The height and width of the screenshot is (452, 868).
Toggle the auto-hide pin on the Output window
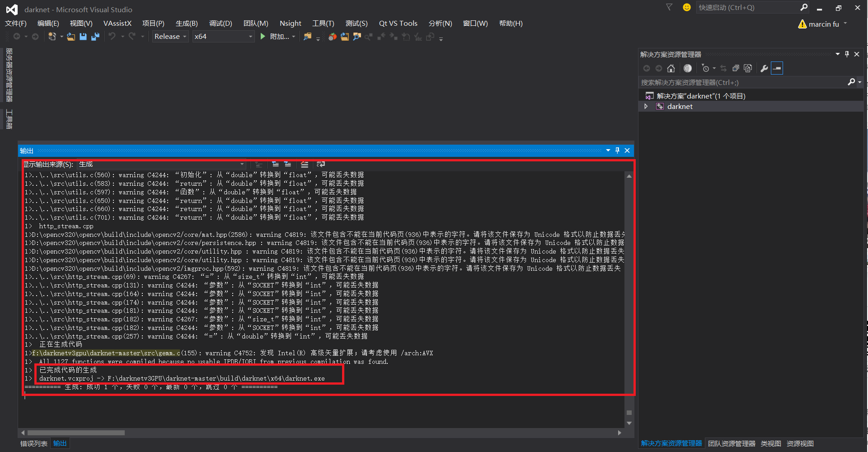coord(617,151)
